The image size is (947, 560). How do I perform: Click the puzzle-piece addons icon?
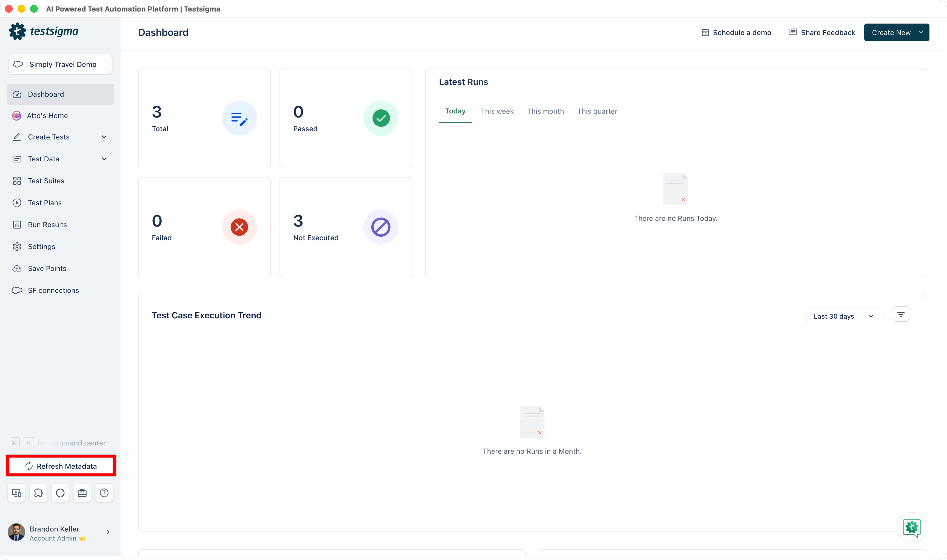coord(38,493)
